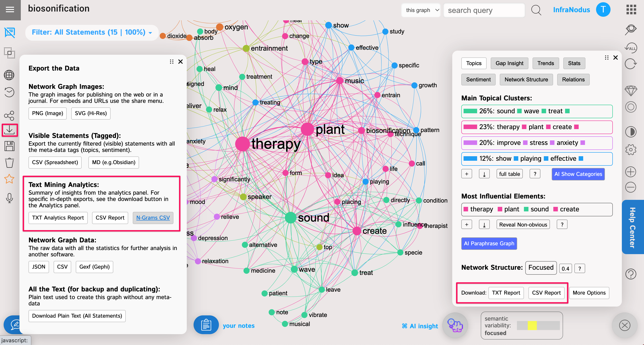
Task: Toggle the eye visibility icon top right
Action: (x=630, y=29)
